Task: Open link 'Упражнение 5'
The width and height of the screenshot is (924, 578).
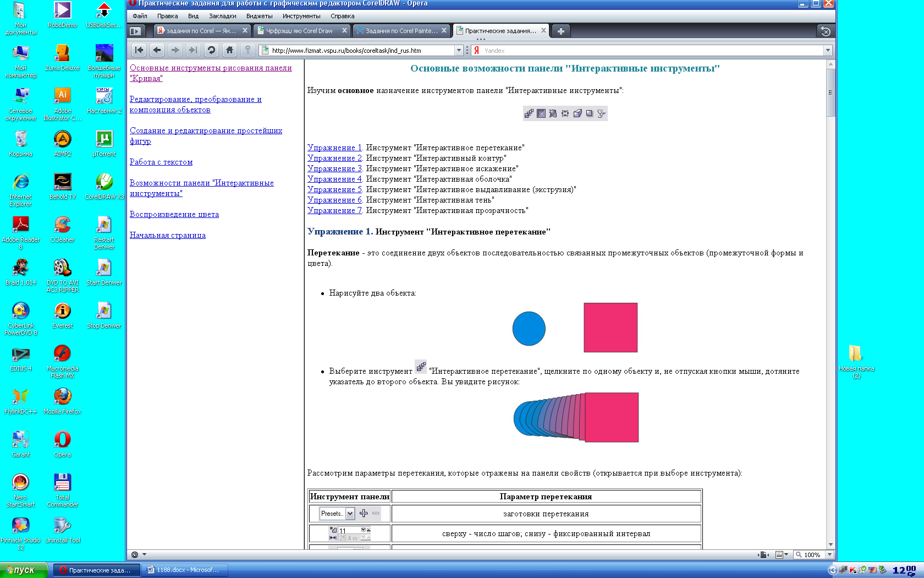Action: click(334, 189)
